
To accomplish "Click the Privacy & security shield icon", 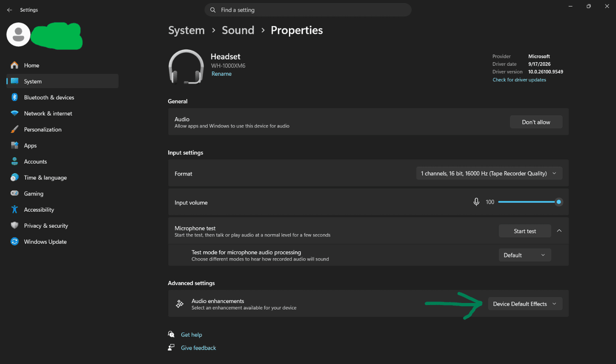I will pyautogui.click(x=14, y=226).
